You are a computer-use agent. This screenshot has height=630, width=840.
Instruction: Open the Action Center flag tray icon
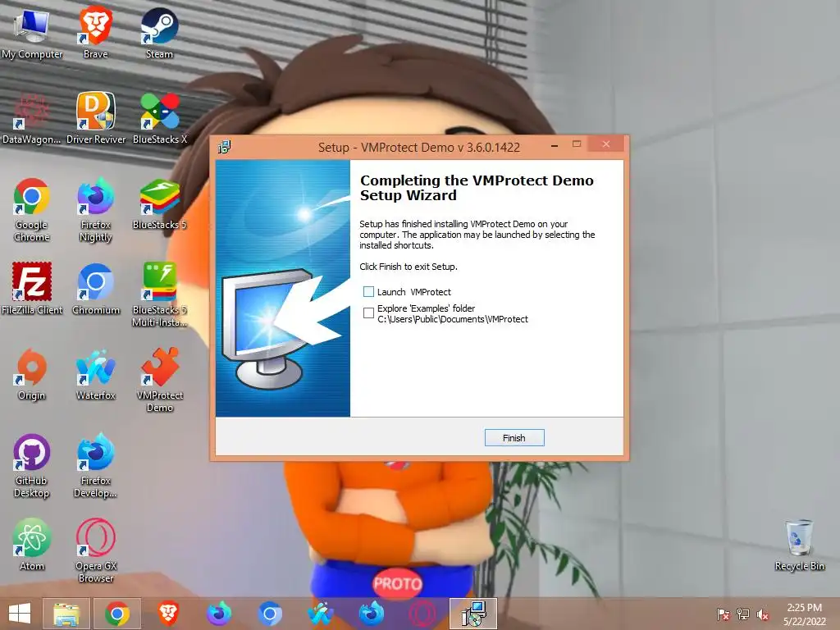724,614
